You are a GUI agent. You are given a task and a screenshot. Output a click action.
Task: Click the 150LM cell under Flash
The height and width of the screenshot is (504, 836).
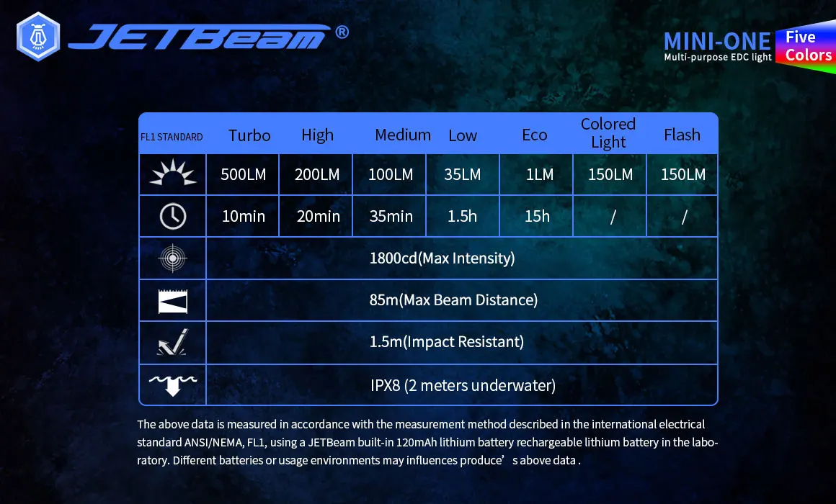[x=682, y=174]
